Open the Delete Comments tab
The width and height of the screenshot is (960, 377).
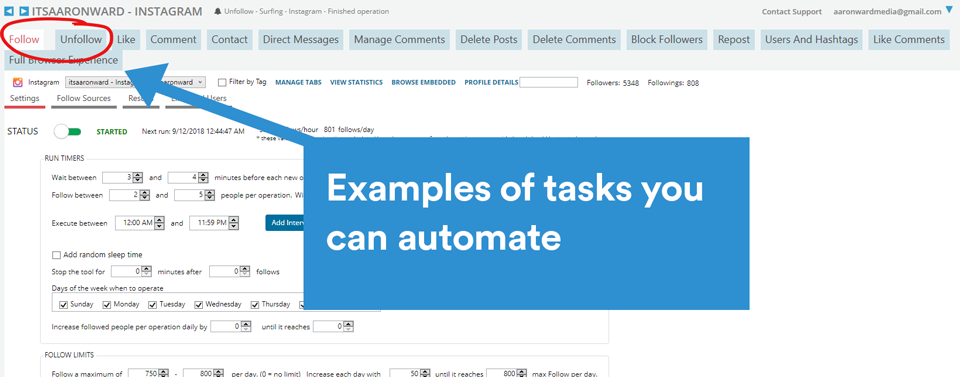(x=574, y=39)
